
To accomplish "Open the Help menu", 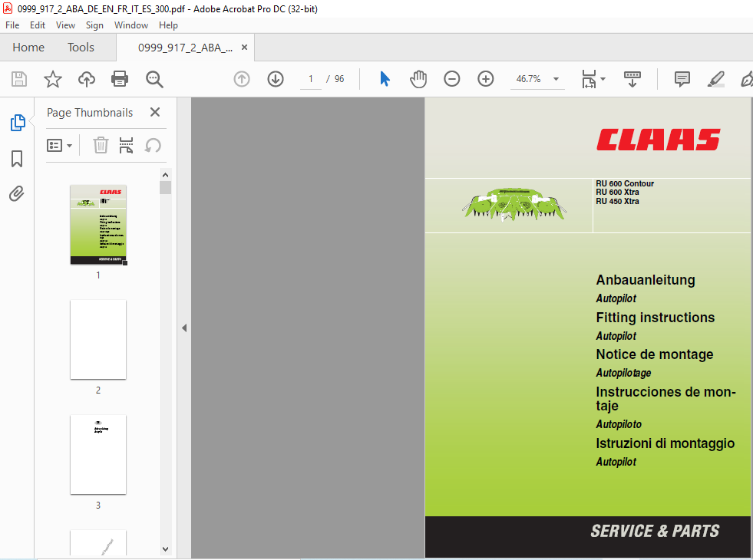I will pyautogui.click(x=168, y=25).
